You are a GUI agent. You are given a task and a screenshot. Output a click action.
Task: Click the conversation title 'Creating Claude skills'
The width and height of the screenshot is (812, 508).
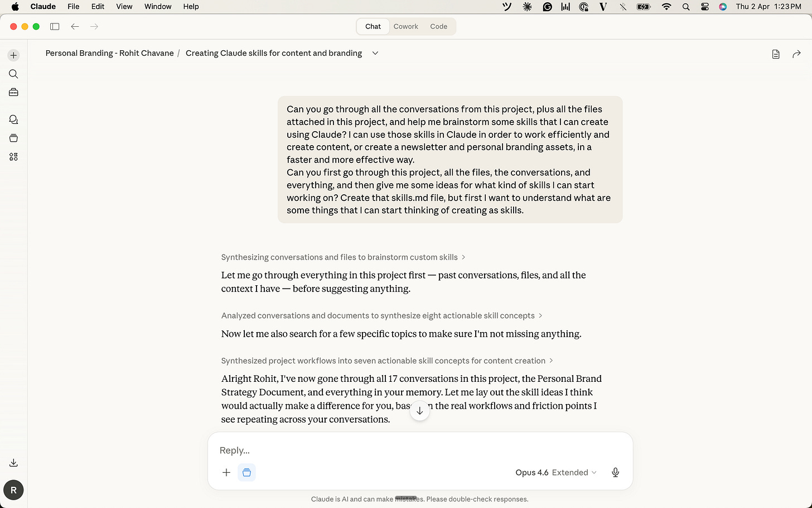(274, 53)
